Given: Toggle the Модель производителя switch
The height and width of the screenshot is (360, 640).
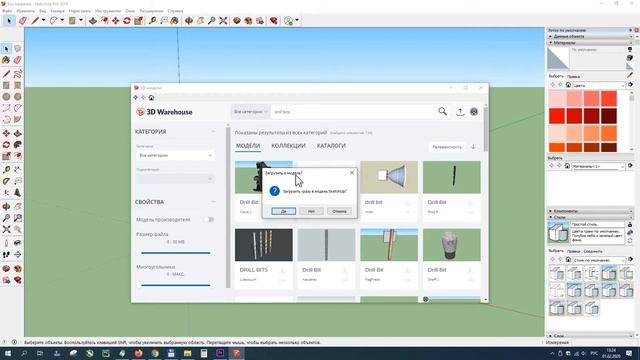Looking at the screenshot, I should 209,220.
